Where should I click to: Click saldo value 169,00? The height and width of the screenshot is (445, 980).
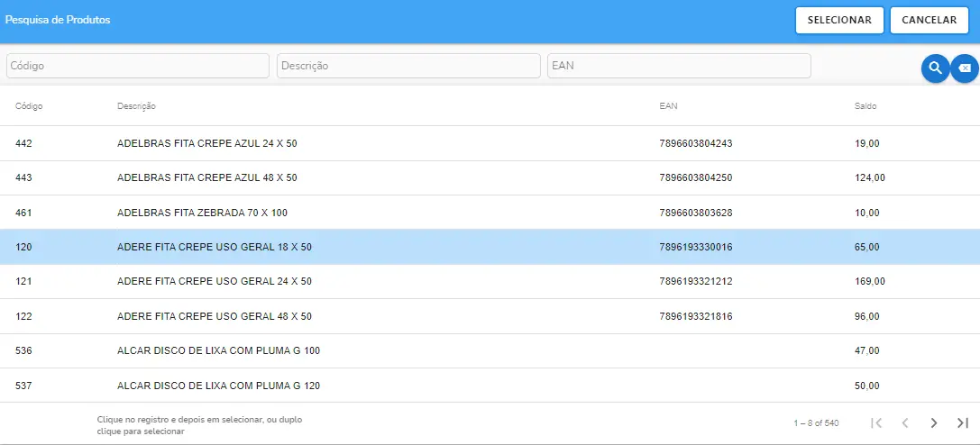[x=869, y=281]
